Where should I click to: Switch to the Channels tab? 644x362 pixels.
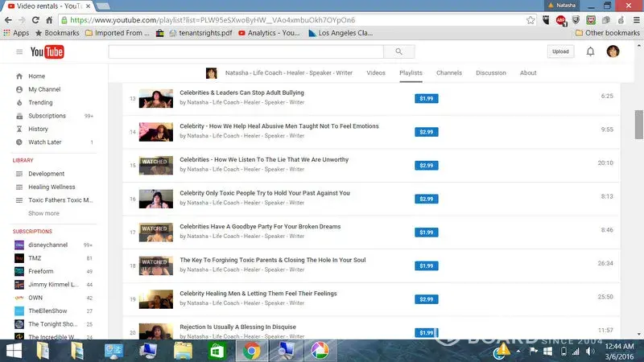[x=449, y=73]
